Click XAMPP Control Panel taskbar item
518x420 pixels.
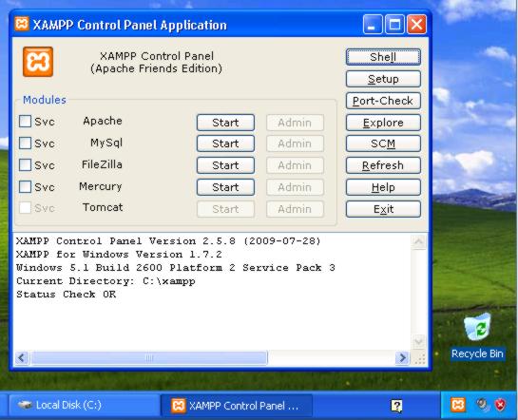click(237, 405)
